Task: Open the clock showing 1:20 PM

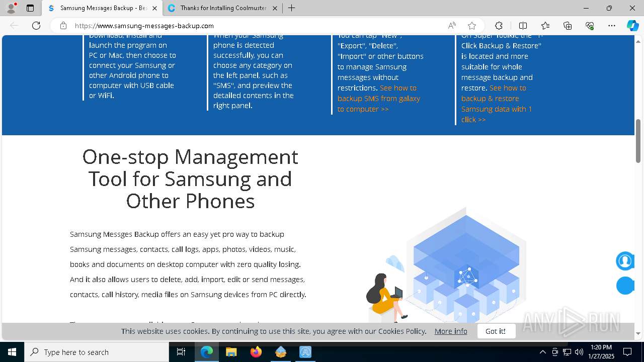Action: 602,352
